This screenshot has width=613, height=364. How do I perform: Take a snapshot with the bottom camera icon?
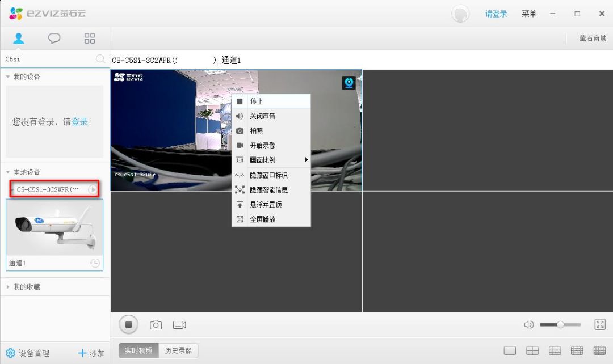tap(156, 325)
